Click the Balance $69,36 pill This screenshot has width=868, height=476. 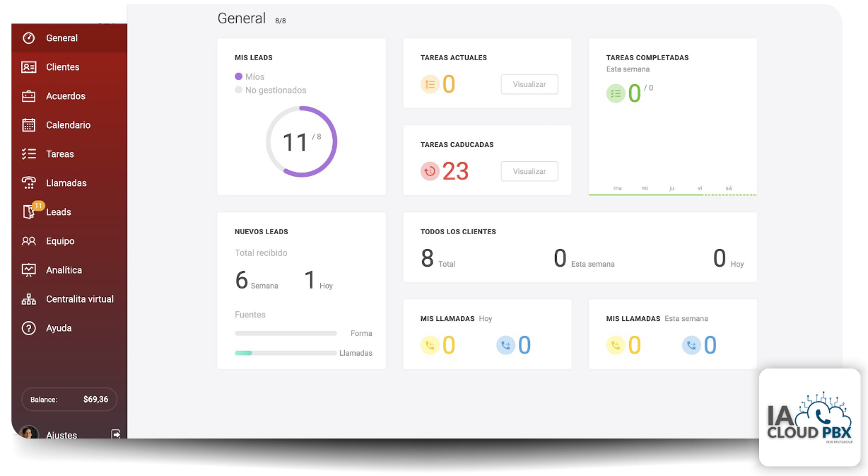(69, 400)
